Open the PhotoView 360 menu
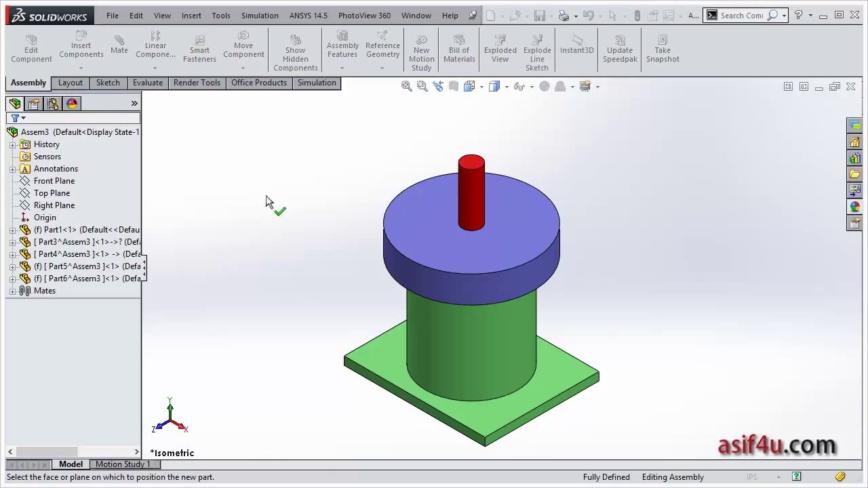 (x=364, y=16)
